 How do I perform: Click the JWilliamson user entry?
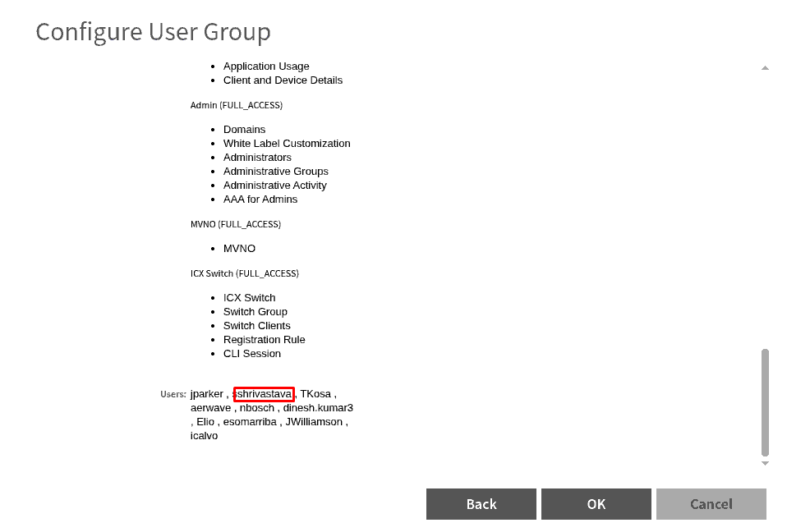(x=314, y=422)
